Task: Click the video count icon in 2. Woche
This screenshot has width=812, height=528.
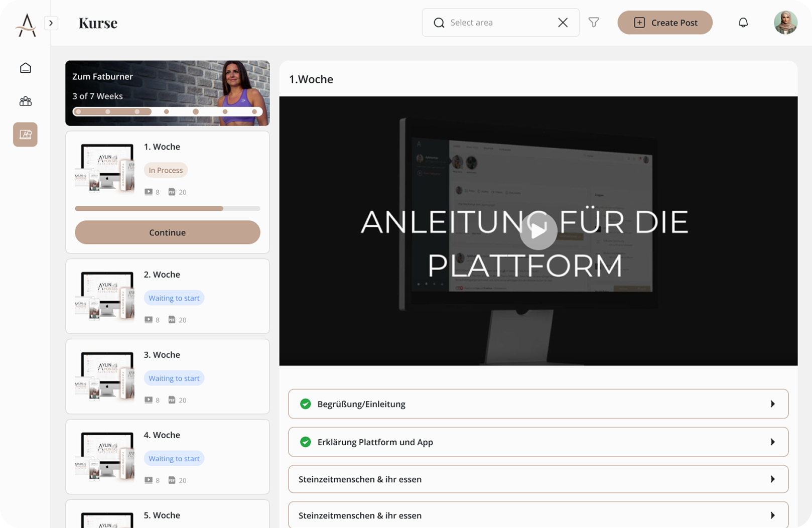Action: click(149, 320)
